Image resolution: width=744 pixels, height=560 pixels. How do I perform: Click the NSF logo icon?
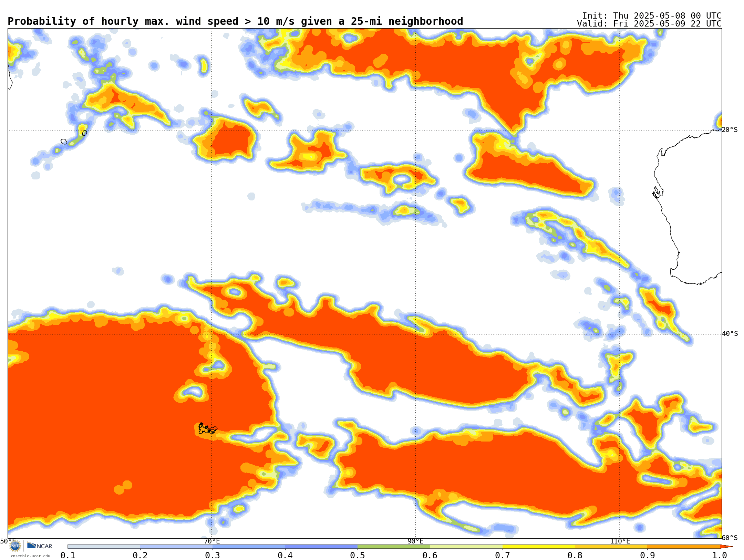pyautogui.click(x=15, y=546)
